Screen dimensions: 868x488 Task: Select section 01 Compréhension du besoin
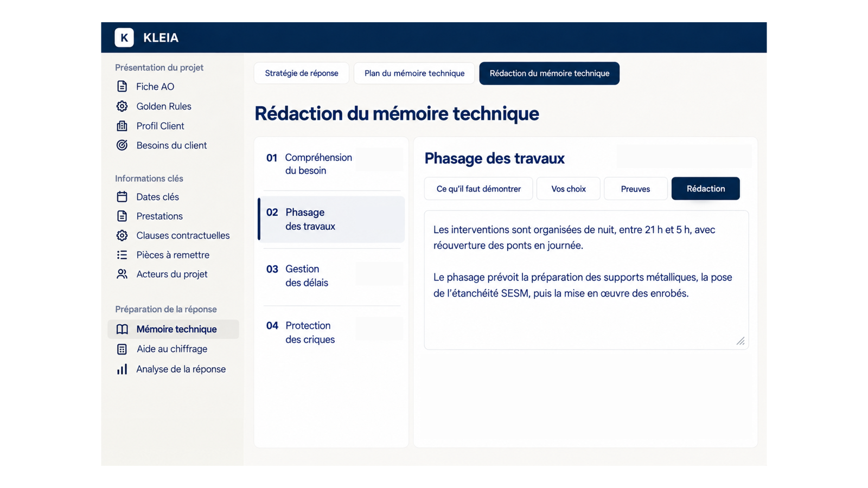tap(331, 164)
